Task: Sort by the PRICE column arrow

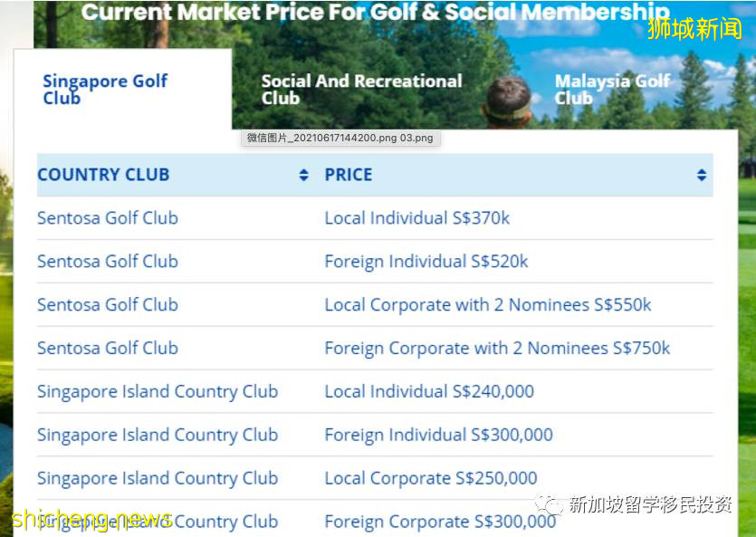Action: pyautogui.click(x=702, y=175)
